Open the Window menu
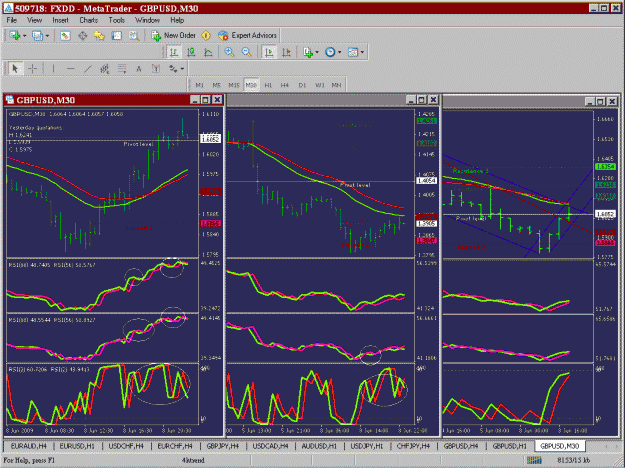The width and height of the screenshot is (625, 468). click(x=147, y=20)
